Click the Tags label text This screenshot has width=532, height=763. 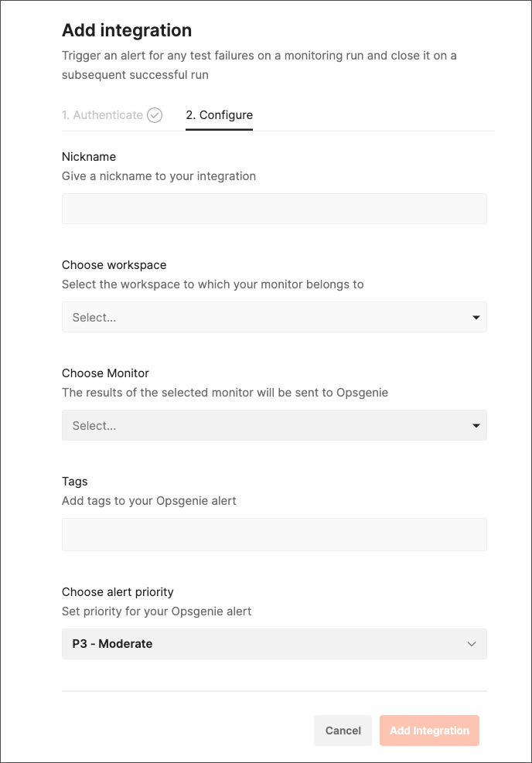pyautogui.click(x=74, y=482)
